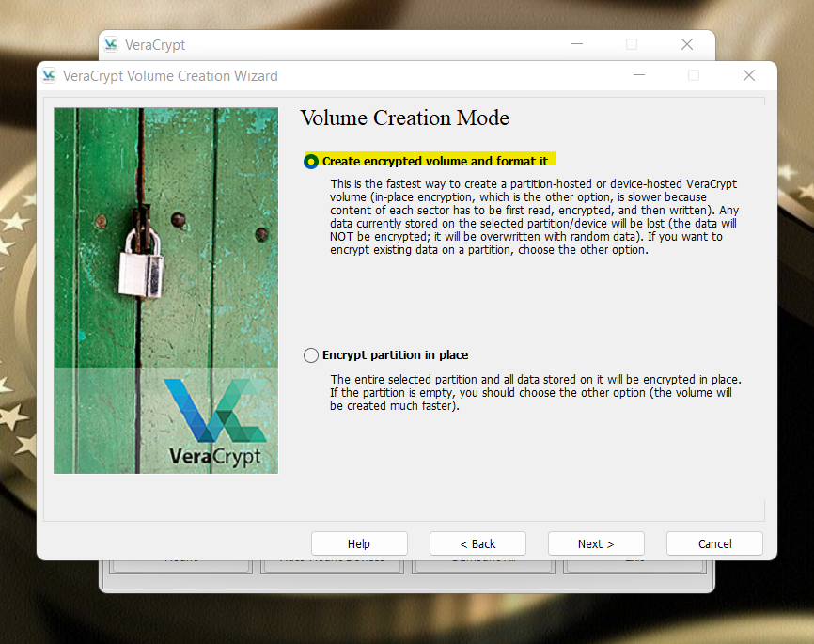The width and height of the screenshot is (814, 644).
Task: Open wizard Help
Action: [x=359, y=543]
